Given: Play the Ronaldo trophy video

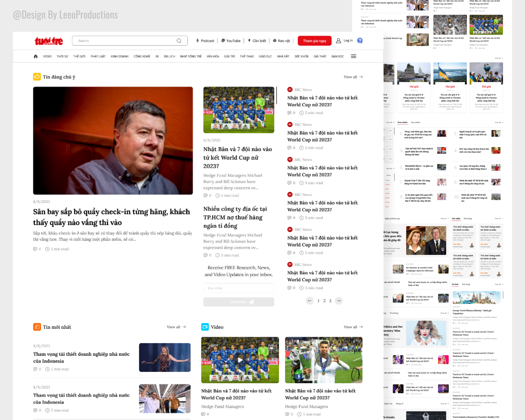Looking at the screenshot, I should pyautogui.click(x=324, y=360).
